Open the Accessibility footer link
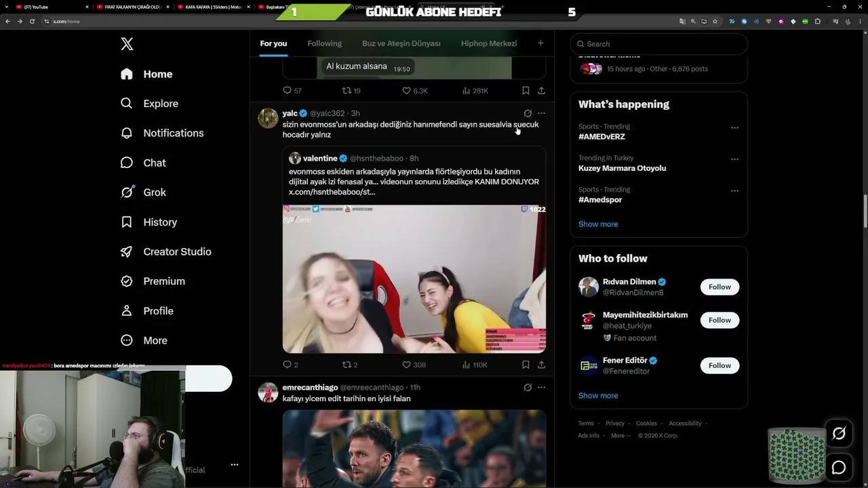 pos(685,424)
